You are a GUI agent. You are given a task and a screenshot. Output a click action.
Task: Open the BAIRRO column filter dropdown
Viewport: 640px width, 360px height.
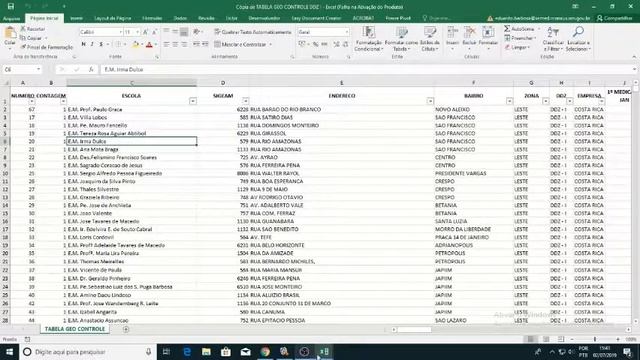click(509, 101)
